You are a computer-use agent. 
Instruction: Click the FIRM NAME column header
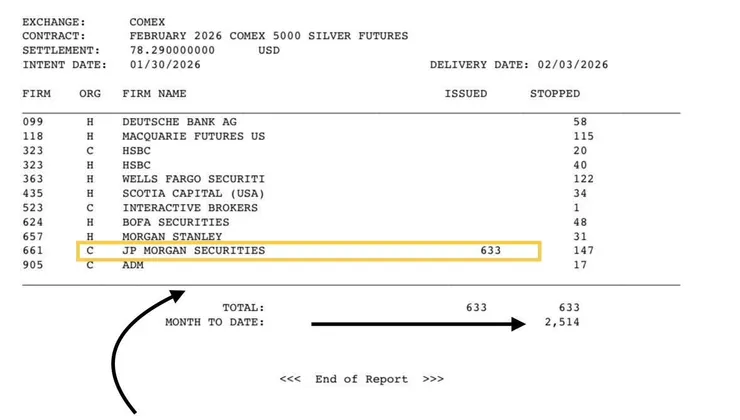point(154,94)
